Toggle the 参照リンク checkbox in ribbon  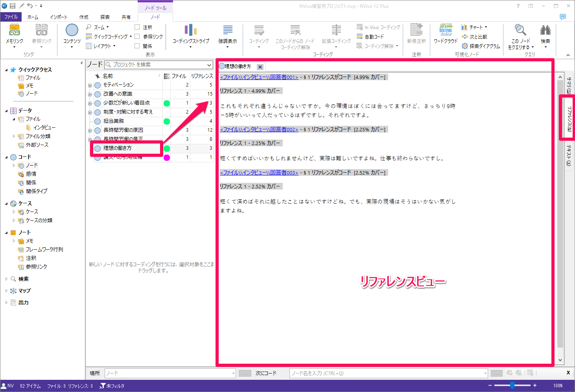[137, 37]
